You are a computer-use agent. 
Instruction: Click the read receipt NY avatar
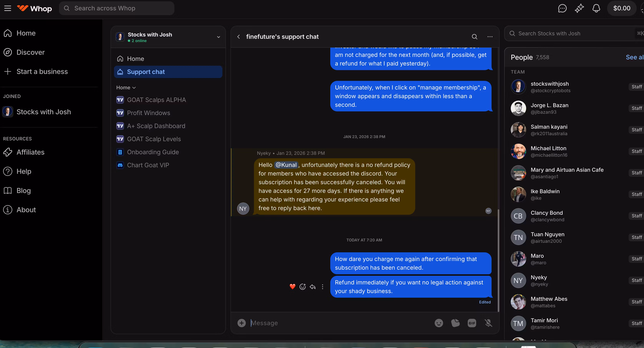click(488, 211)
